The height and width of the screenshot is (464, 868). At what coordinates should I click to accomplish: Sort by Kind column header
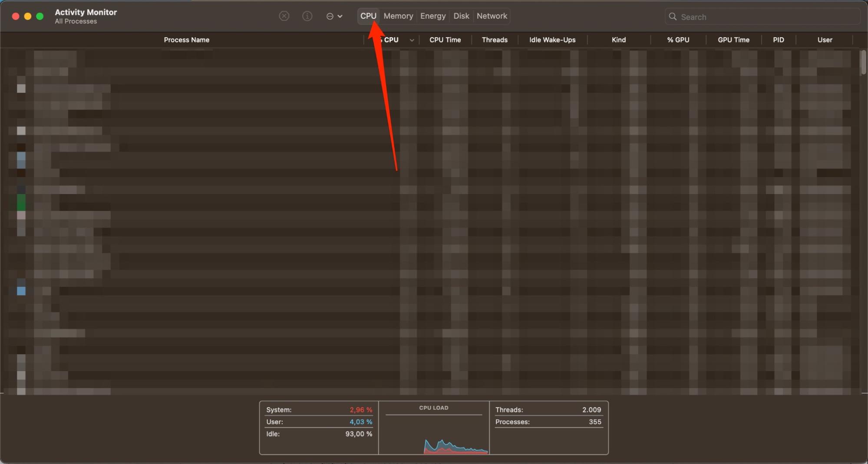619,40
